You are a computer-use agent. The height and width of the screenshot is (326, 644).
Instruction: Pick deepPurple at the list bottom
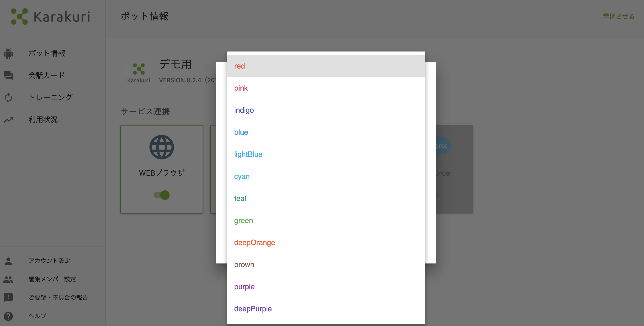(253, 309)
